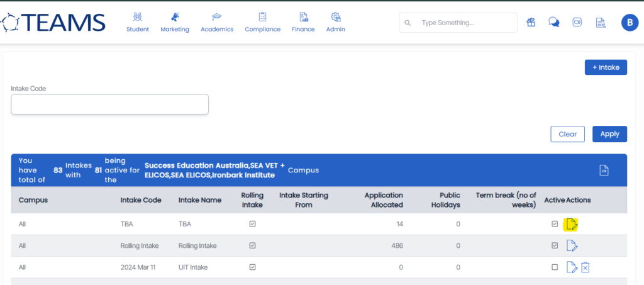Viewport: 644px width, 285px height.
Task: Open the document report icon beside avatar
Action: pos(601,23)
